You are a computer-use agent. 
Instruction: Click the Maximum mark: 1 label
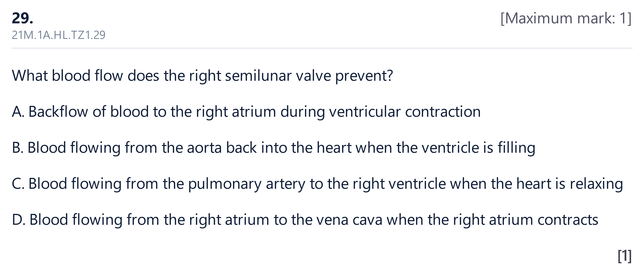(566, 18)
